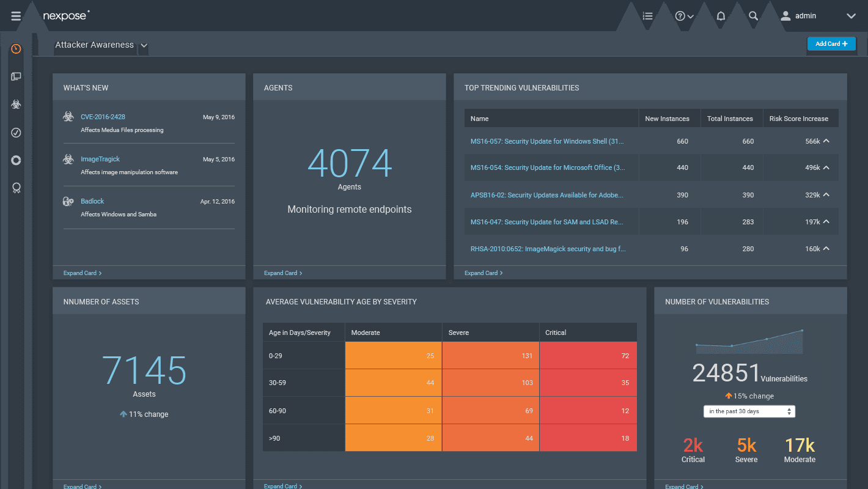Click the orange clock dashboard icon
Screen dimensions: 868x489
click(x=15, y=48)
